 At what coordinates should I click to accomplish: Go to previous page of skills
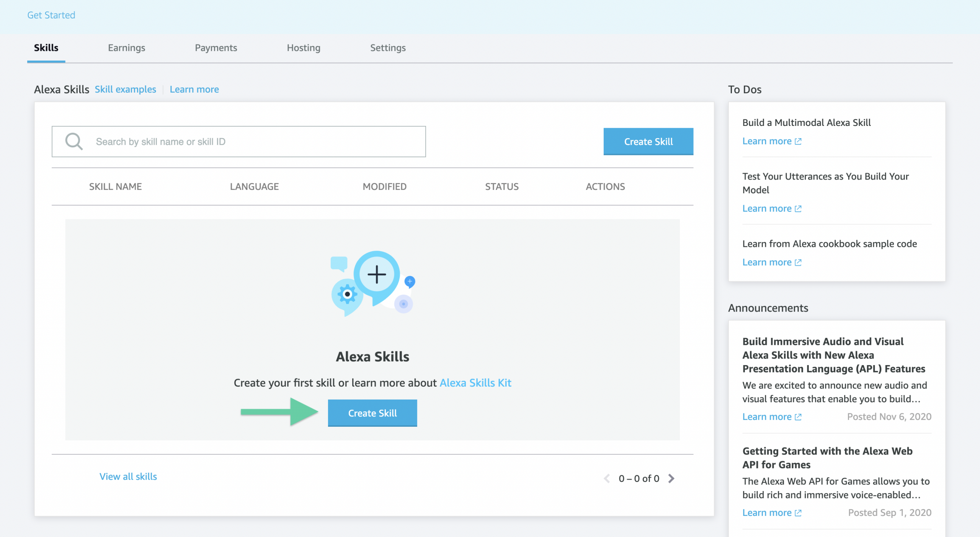[x=607, y=478]
